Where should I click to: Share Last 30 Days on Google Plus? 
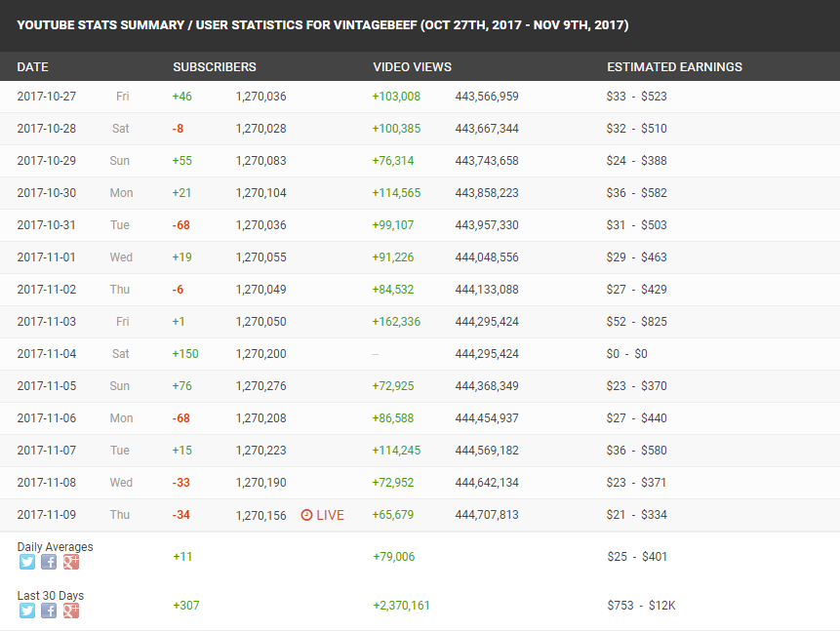71,611
